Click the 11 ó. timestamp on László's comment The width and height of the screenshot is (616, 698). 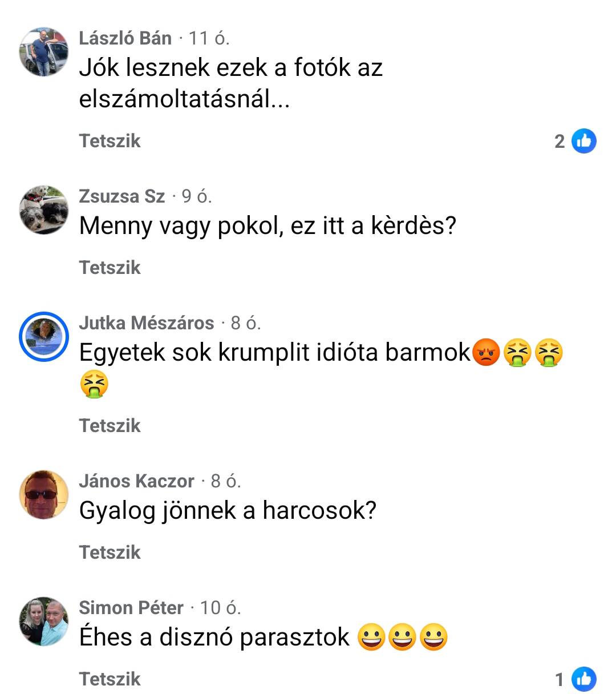pyautogui.click(x=209, y=38)
